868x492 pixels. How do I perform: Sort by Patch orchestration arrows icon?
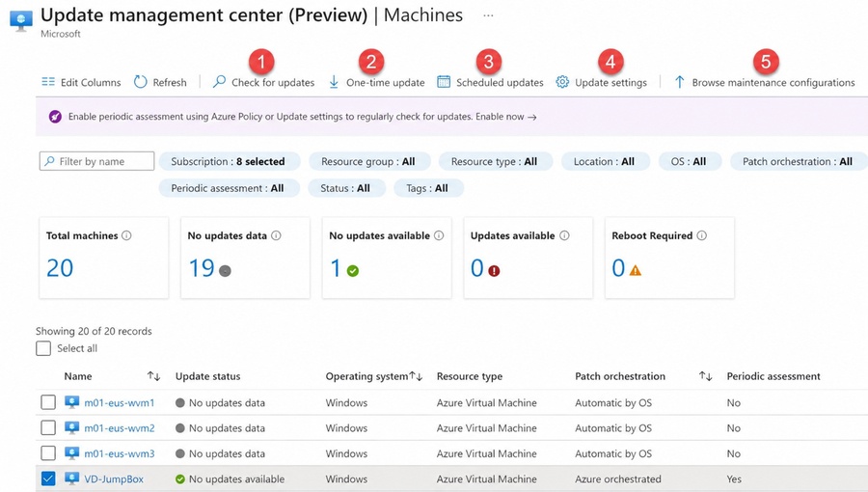(x=705, y=376)
